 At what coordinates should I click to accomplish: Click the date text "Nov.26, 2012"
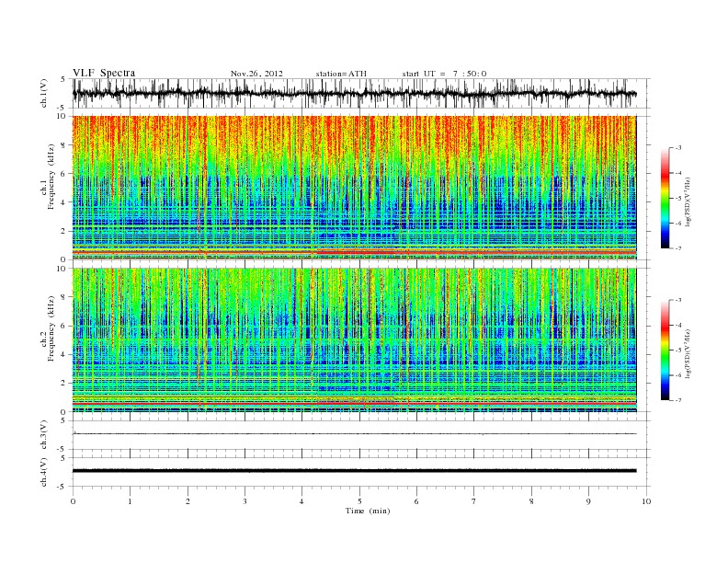pos(256,74)
